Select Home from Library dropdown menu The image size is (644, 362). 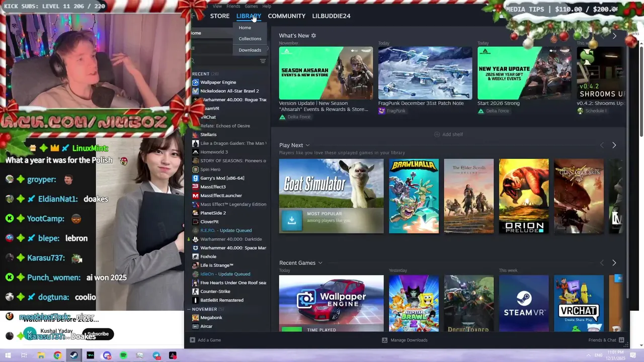[x=245, y=28]
